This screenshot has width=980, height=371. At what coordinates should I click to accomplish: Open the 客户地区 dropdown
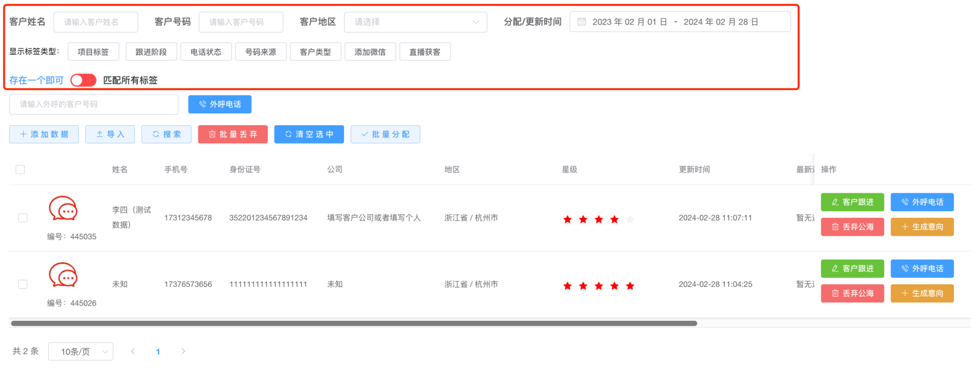tap(415, 22)
